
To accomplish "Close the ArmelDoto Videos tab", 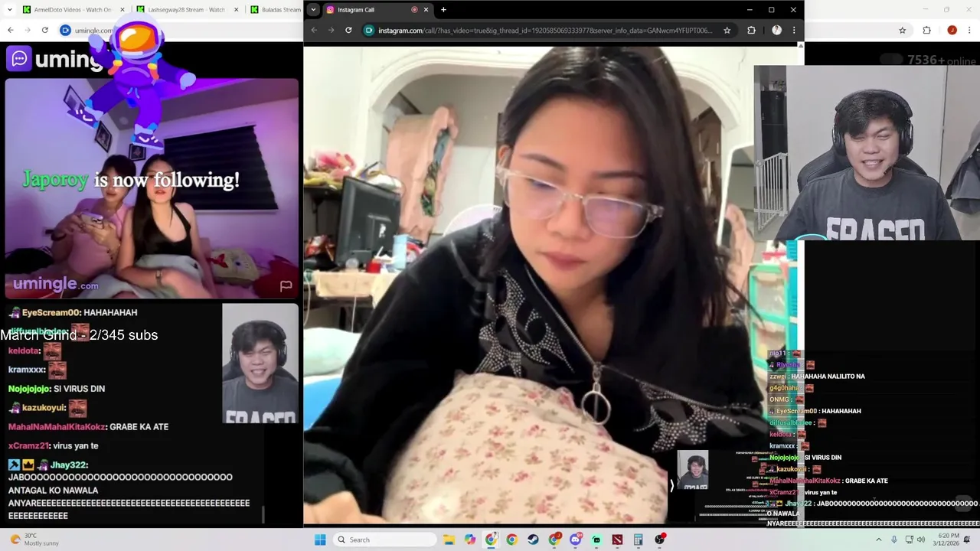I will 122,10.
